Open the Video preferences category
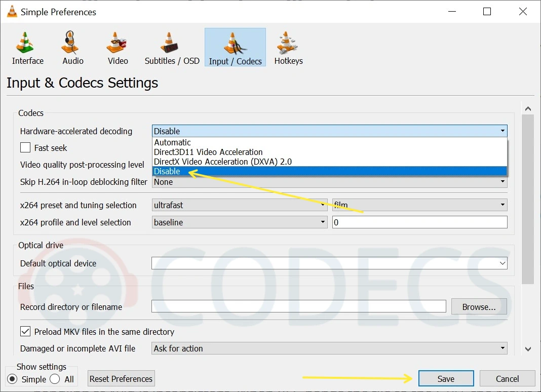The width and height of the screenshot is (541, 392). tap(118, 48)
